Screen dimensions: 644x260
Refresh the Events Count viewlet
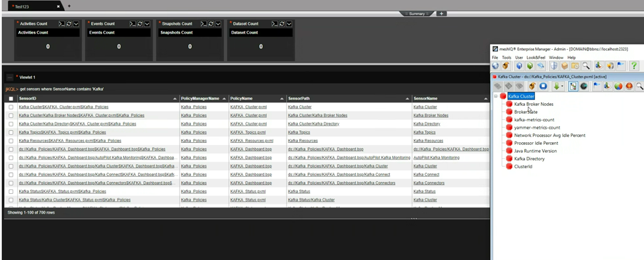(139, 24)
